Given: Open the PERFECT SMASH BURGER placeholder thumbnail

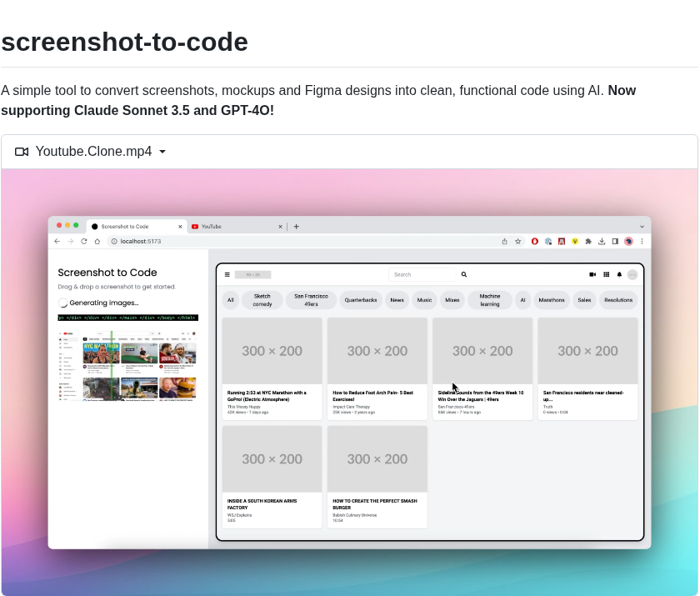Looking at the screenshot, I should pos(377,459).
